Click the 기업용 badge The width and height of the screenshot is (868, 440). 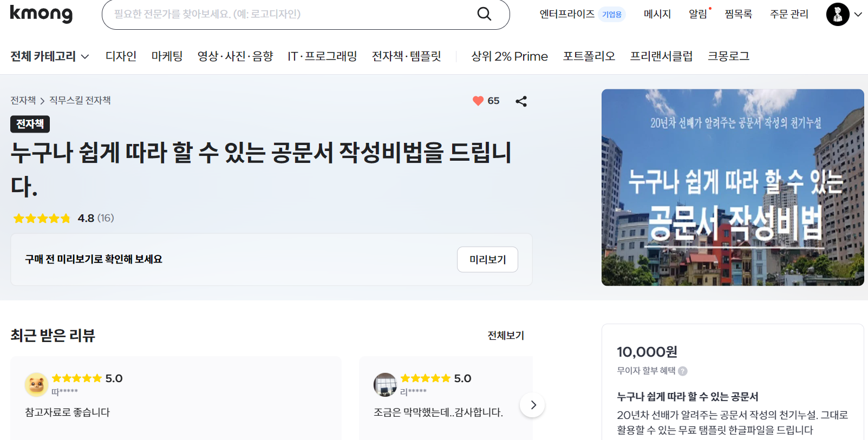pos(612,15)
